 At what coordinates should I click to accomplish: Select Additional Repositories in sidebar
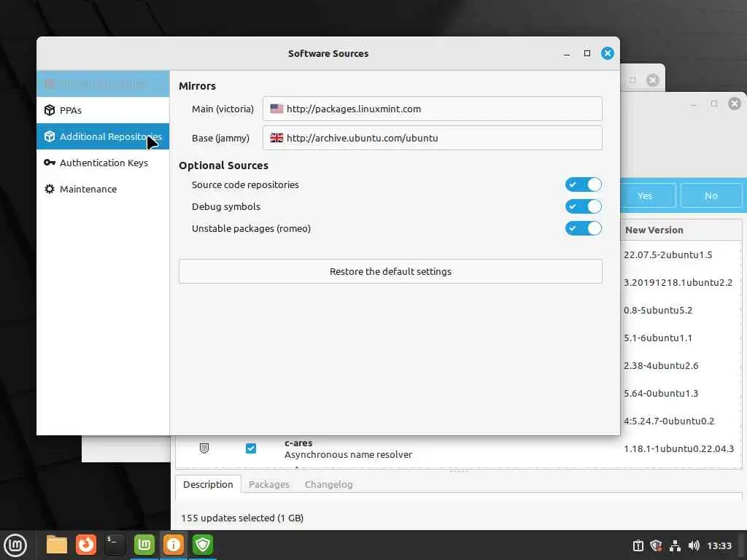pyautogui.click(x=103, y=136)
